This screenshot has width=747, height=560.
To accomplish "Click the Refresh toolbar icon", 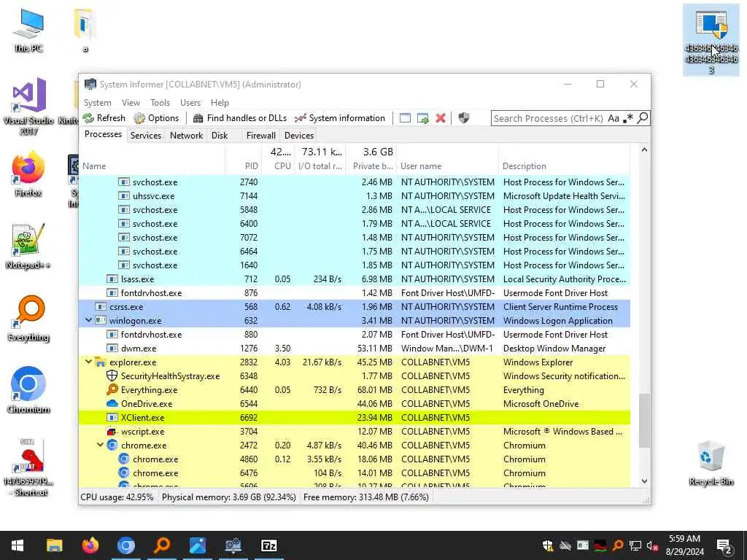I will point(104,118).
